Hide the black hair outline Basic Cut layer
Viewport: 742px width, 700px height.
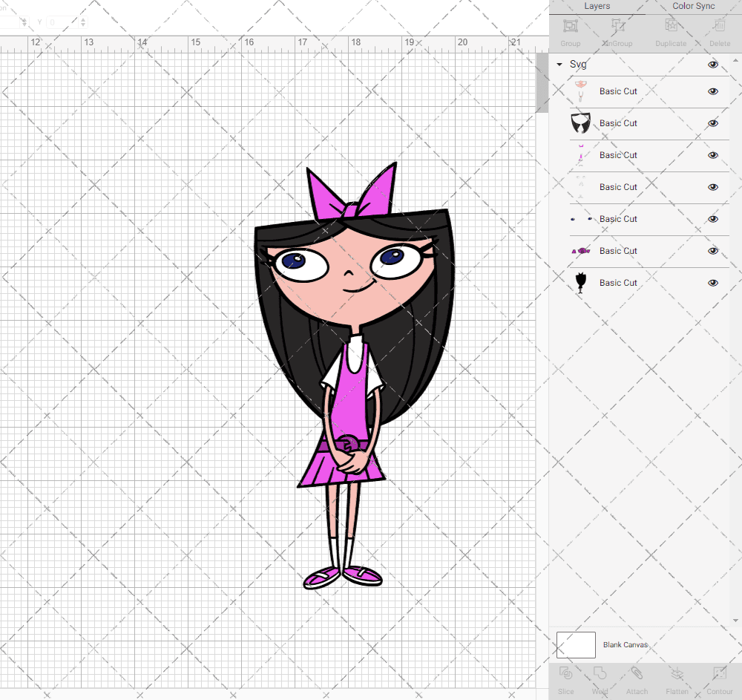712,123
